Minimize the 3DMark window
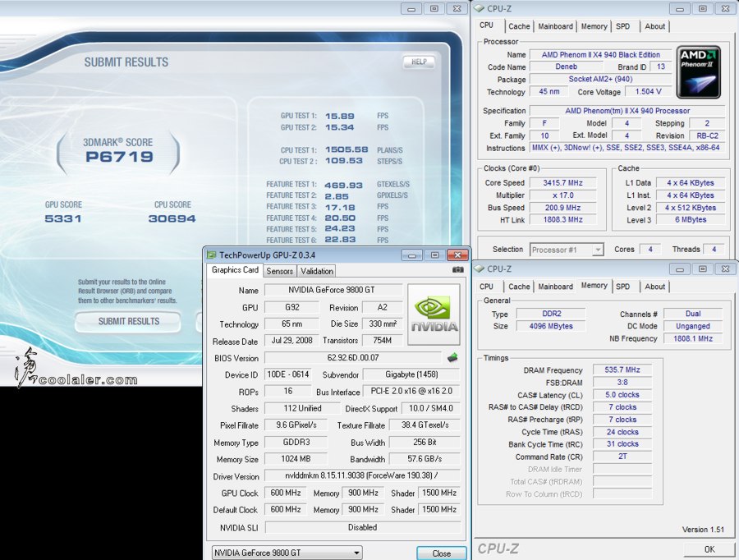Screen dimensions: 739x560 411,8
